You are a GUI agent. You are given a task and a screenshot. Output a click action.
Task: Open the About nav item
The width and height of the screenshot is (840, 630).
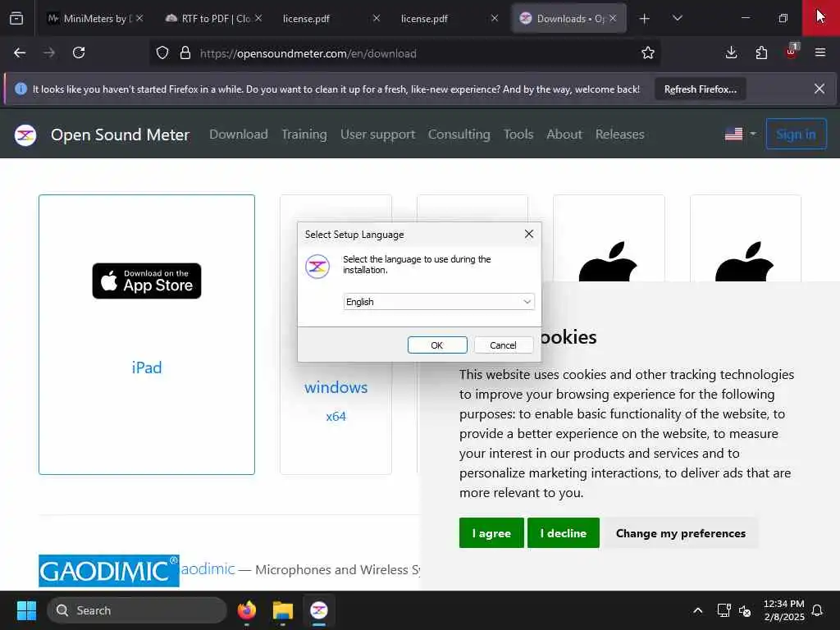tap(564, 134)
